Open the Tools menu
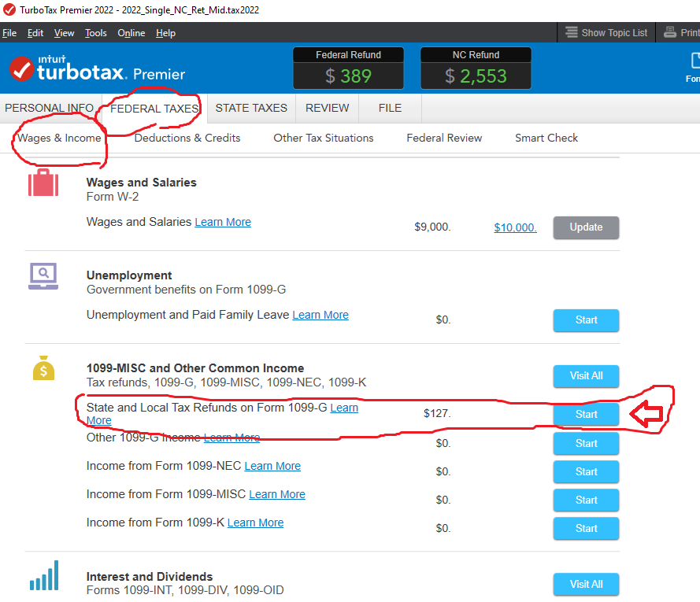This screenshot has width=700, height=602. coord(95,33)
